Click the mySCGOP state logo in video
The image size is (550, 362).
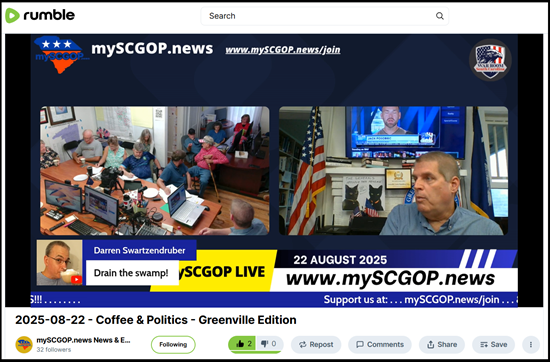pos(60,54)
